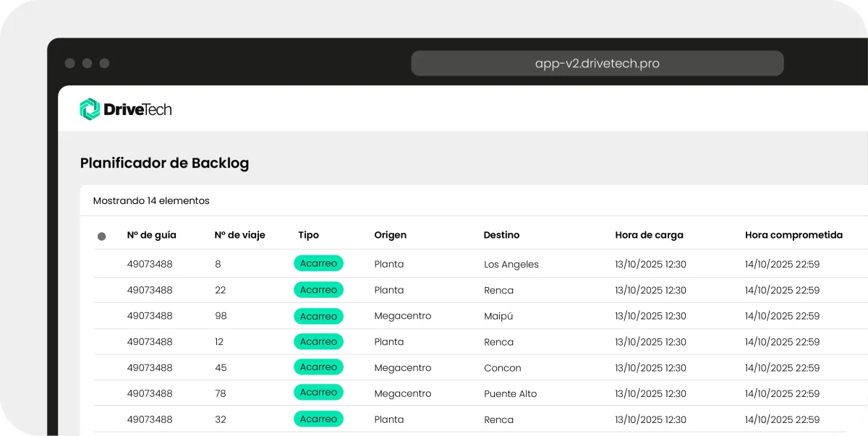The height and width of the screenshot is (436, 868).
Task: Click trip number 8 cell
Action: click(218, 264)
